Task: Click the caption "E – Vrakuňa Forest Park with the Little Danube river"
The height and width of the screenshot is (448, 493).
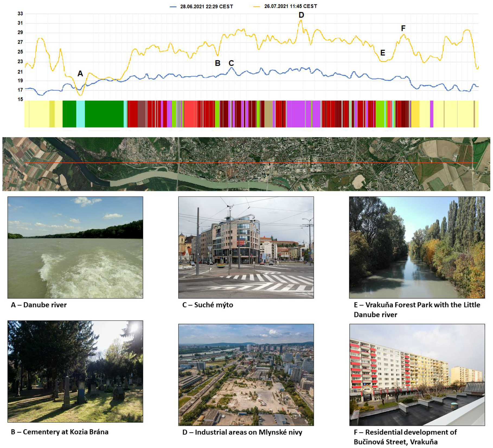Action: 417,310
